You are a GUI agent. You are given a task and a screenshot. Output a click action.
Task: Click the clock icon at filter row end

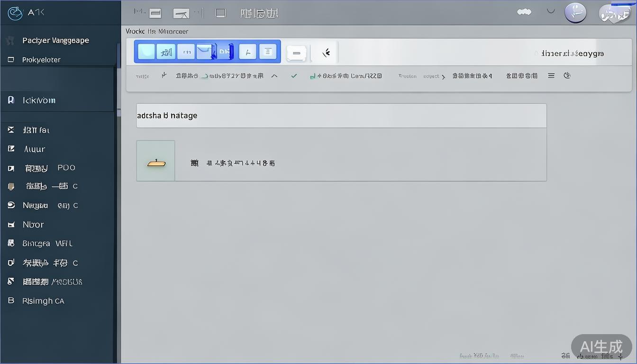point(567,75)
